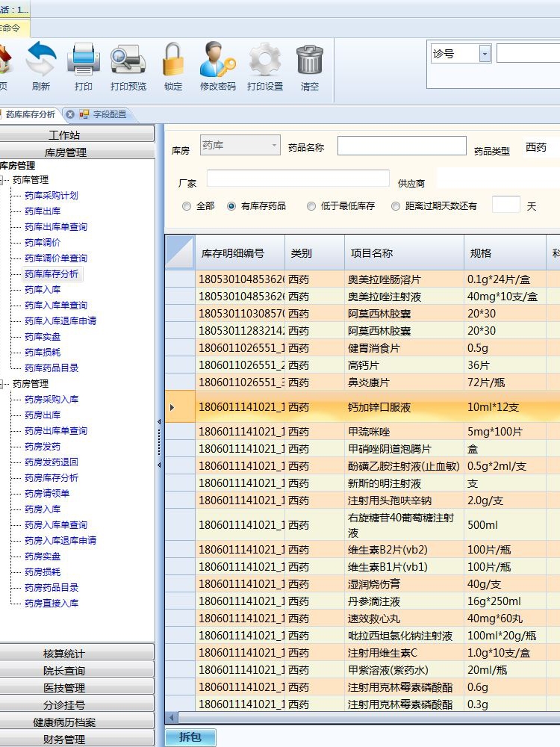Open 药房直接入库 in the tree

(x=51, y=604)
